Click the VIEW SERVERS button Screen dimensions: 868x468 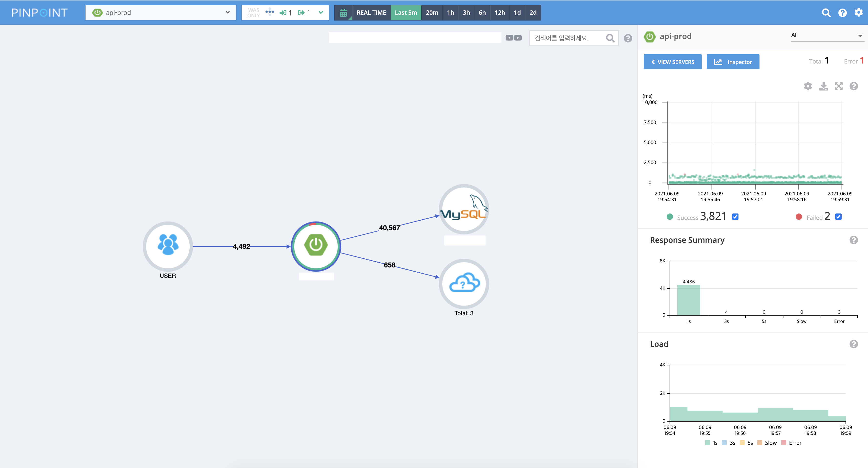[672, 62]
